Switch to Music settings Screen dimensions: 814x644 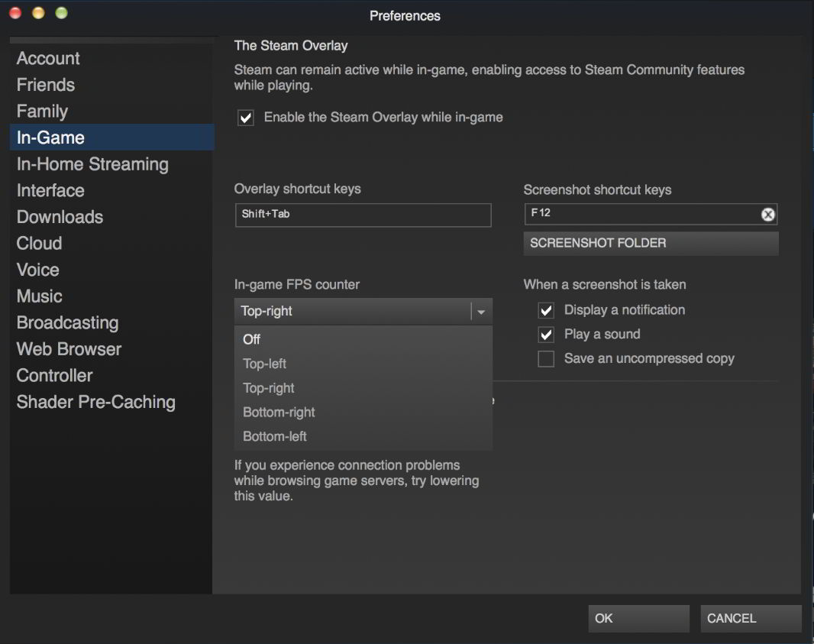click(x=111, y=296)
